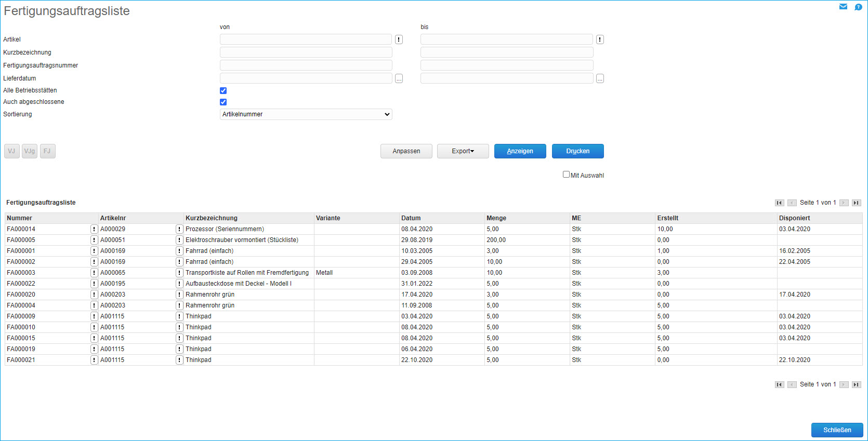Viewport: 868px width, 441px height.
Task: Open Sortierung dropdown Artikelnummer
Action: 306,114
